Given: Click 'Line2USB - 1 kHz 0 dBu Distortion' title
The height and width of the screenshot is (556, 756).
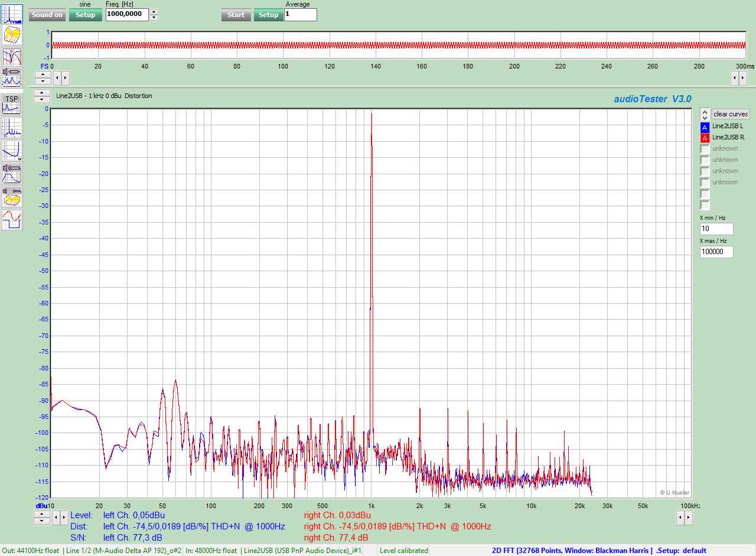Looking at the screenshot, I should 104,96.
